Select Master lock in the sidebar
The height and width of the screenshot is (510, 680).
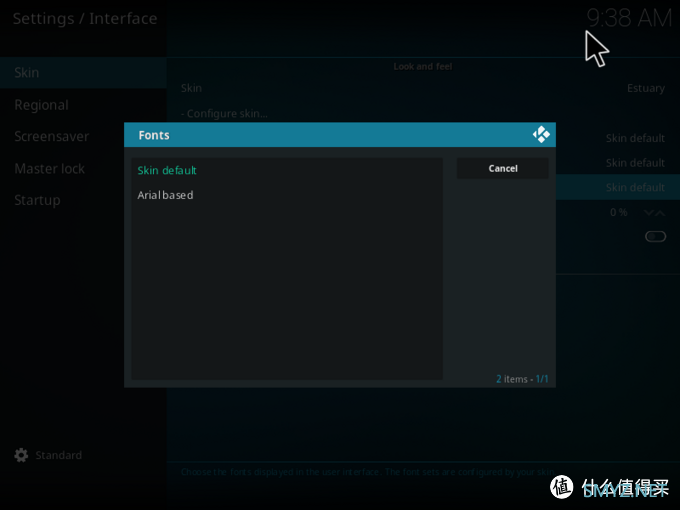(49, 168)
